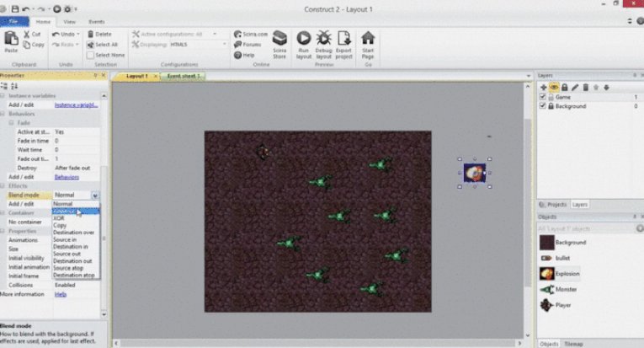The width and height of the screenshot is (644, 348).
Task: Open Blend mode dropdown arrow
Action: tap(95, 195)
